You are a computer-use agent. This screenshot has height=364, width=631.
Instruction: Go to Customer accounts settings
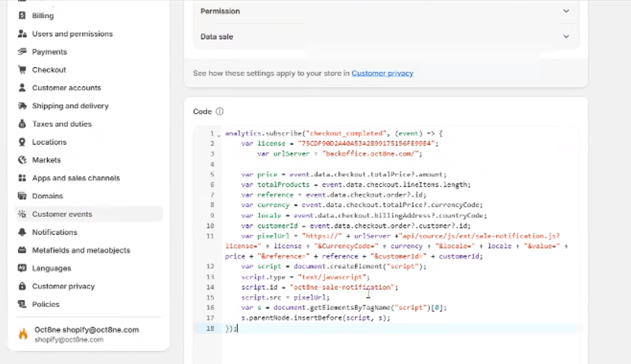(x=66, y=88)
